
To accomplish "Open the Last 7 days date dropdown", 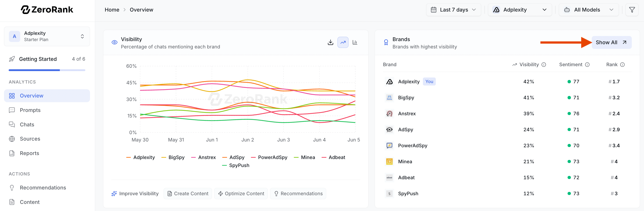I will pos(454,10).
